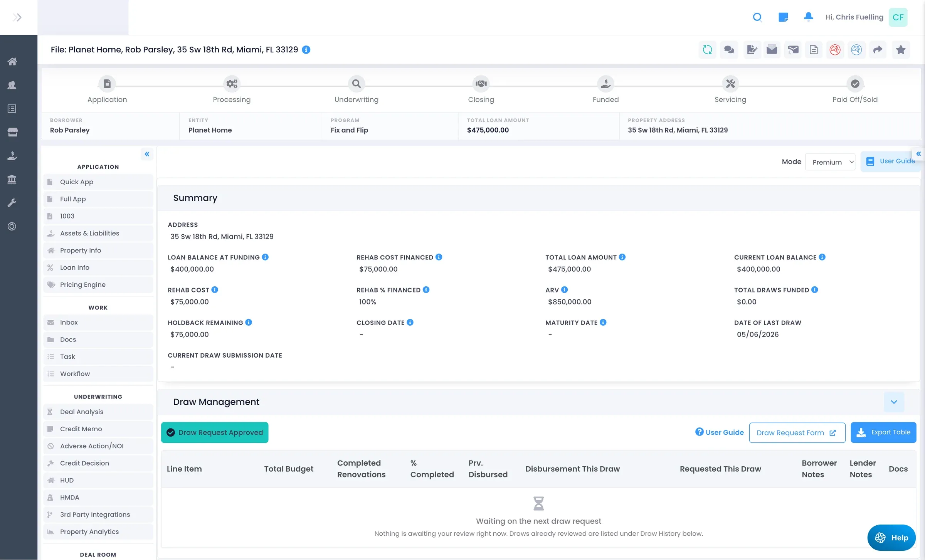The image size is (925, 560).
Task: Collapse the Draw Management section chevron
Action: 894,402
